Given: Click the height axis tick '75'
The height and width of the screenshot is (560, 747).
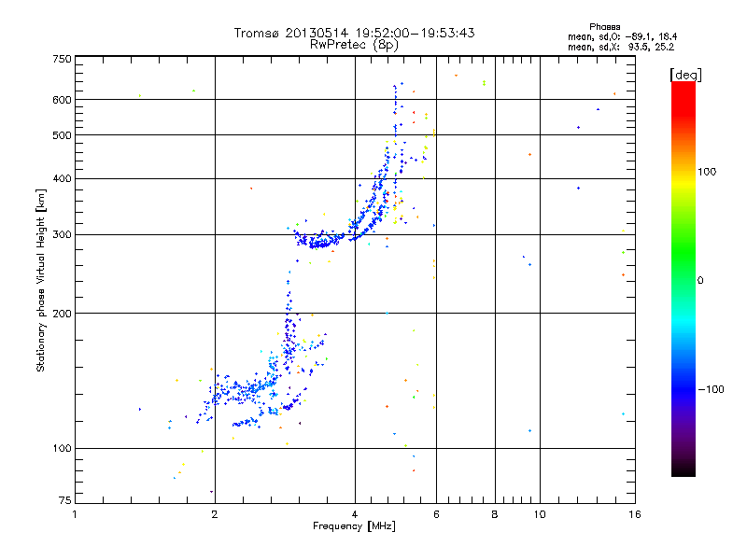Looking at the screenshot, I should coord(65,500).
